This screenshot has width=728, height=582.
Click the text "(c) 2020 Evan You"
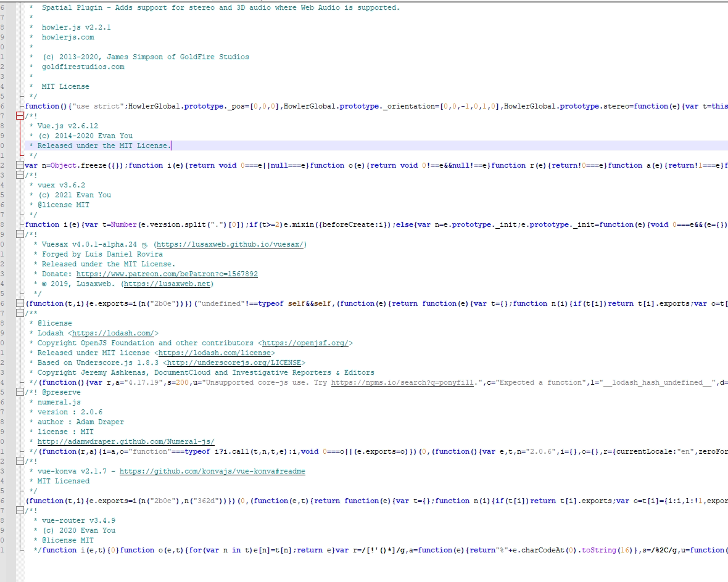79,530
